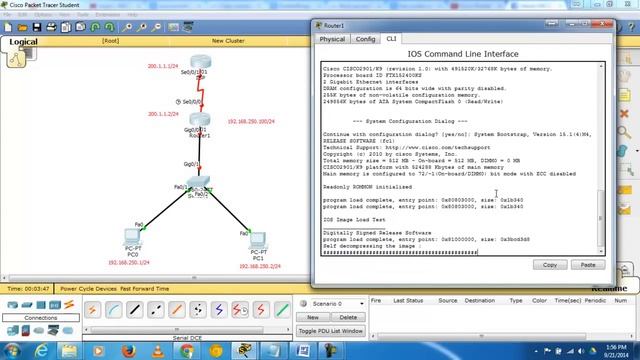This screenshot has height=360, width=640.
Task: Select the solid black Copper Straight-Through cable
Action: [x=135, y=310]
